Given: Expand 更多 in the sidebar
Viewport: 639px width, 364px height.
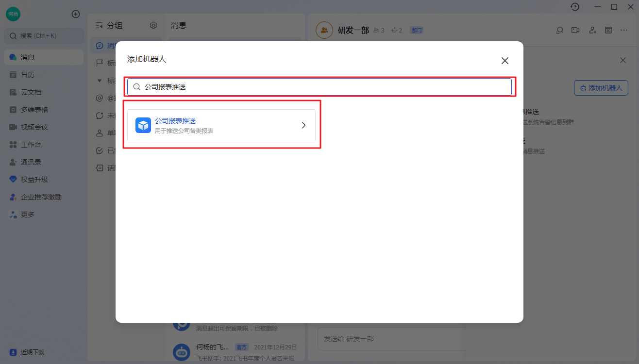Looking at the screenshot, I should (x=28, y=215).
